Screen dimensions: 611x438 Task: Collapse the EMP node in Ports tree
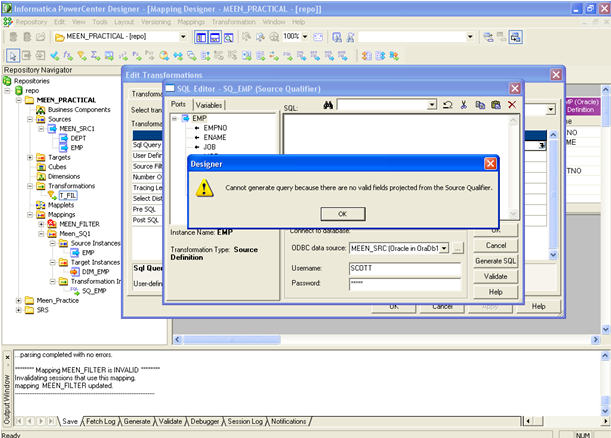[175, 118]
